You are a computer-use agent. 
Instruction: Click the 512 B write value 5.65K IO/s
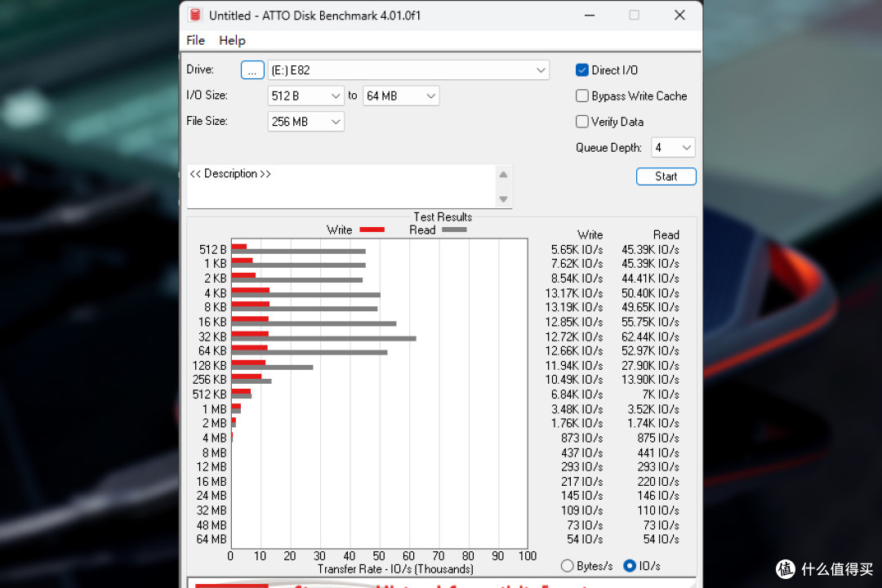click(x=577, y=250)
